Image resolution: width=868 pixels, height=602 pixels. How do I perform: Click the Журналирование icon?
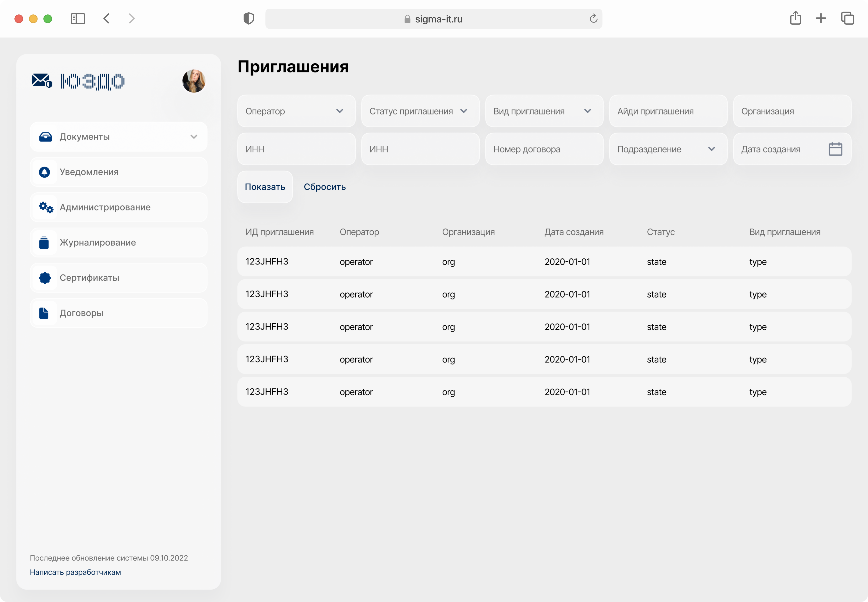44,242
